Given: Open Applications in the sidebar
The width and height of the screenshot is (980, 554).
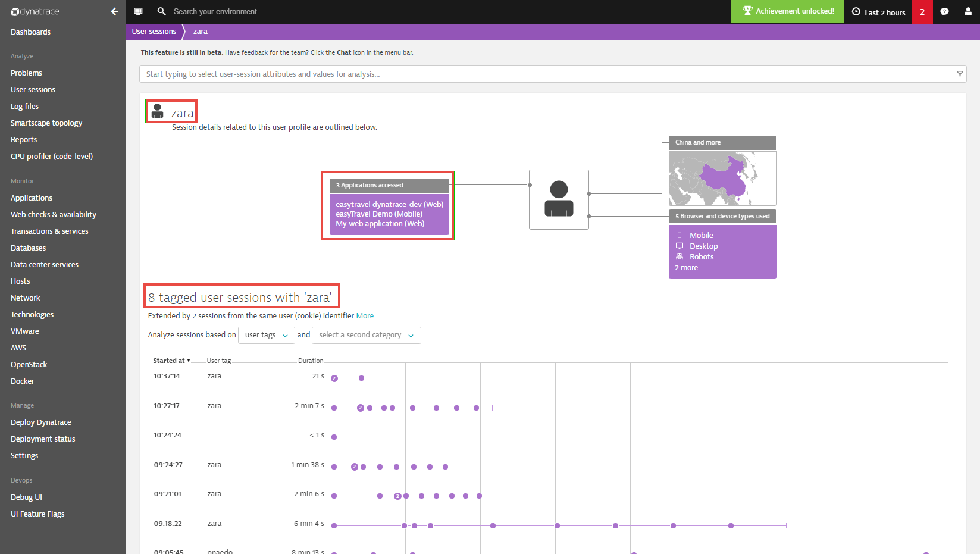Looking at the screenshot, I should click(x=32, y=198).
